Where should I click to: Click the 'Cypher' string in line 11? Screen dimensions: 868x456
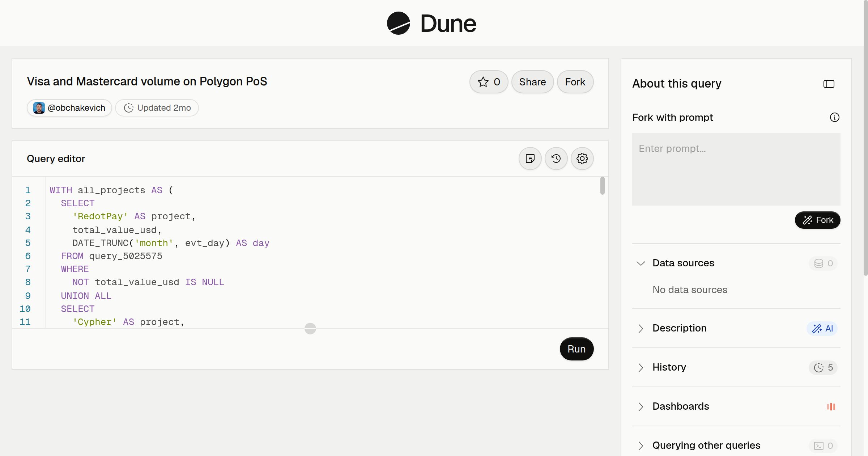(x=94, y=322)
